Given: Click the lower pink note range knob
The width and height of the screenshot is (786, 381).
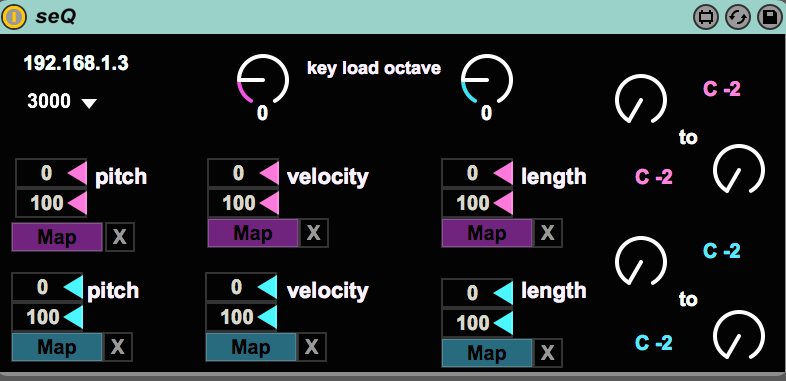Looking at the screenshot, I should 739,169.
